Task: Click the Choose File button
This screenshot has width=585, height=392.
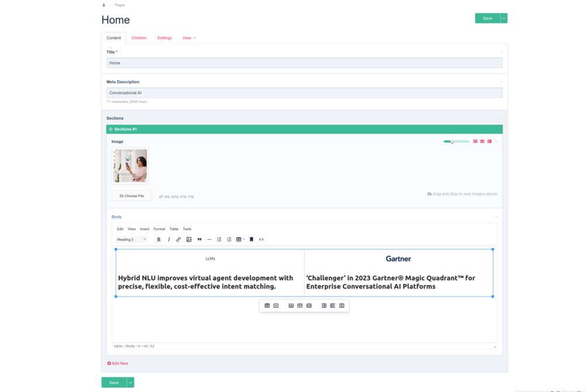Action: 132,196
